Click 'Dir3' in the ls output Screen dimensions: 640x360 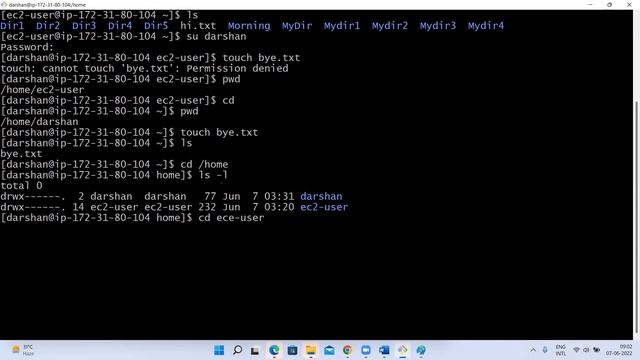[84, 26]
